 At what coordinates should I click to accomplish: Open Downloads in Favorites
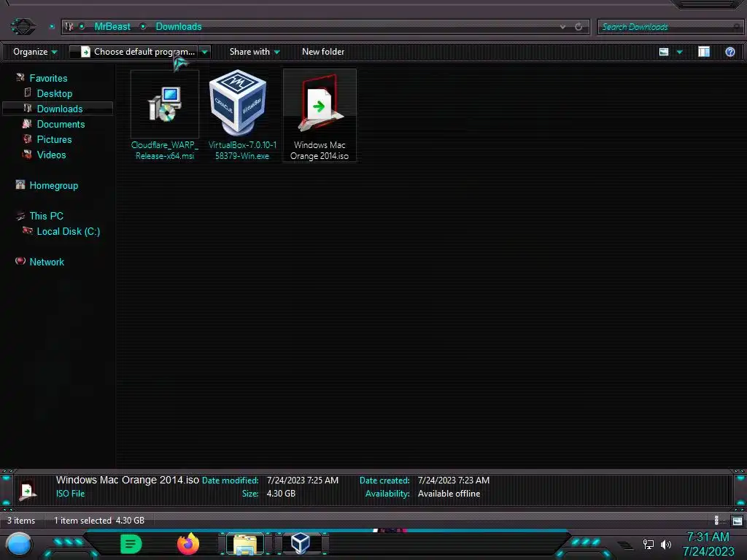[60, 109]
